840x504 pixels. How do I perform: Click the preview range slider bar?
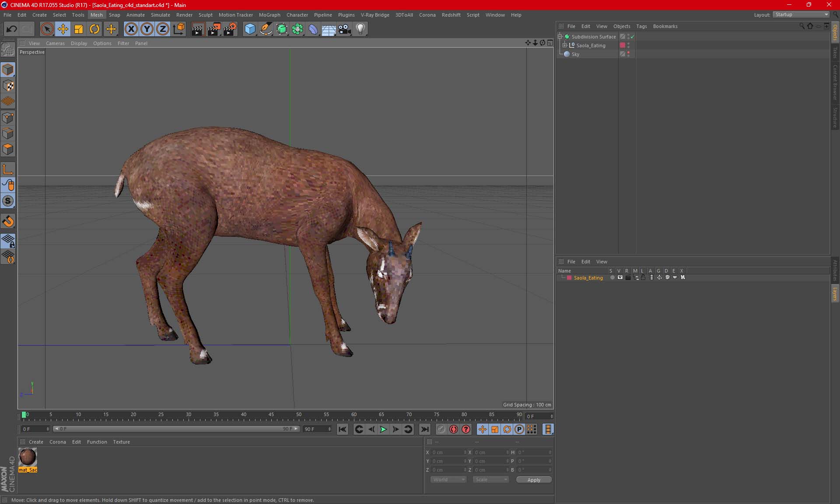(x=176, y=429)
